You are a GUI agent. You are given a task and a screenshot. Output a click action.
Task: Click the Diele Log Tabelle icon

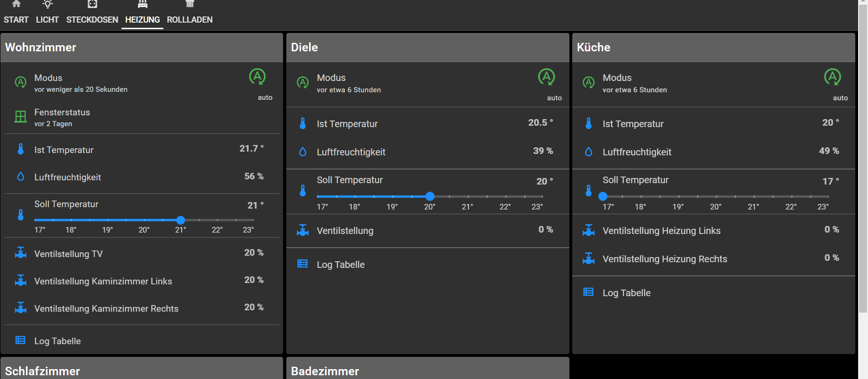point(303,264)
